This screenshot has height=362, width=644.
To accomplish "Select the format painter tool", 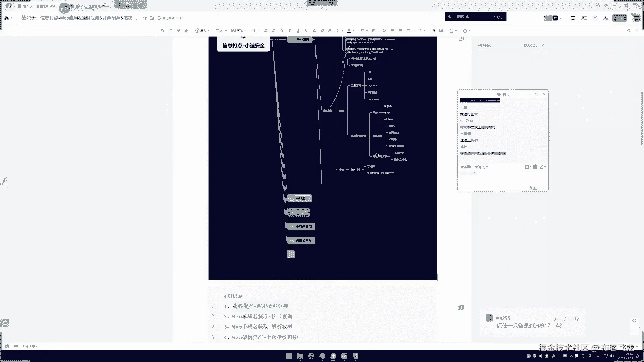I will point(178,31).
